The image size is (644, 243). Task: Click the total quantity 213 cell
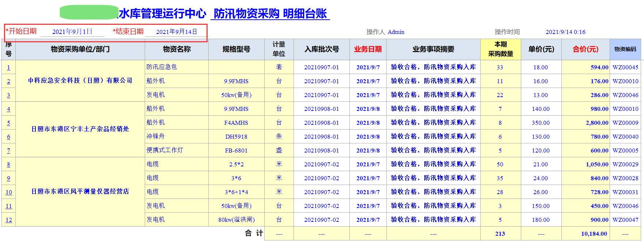(500, 234)
